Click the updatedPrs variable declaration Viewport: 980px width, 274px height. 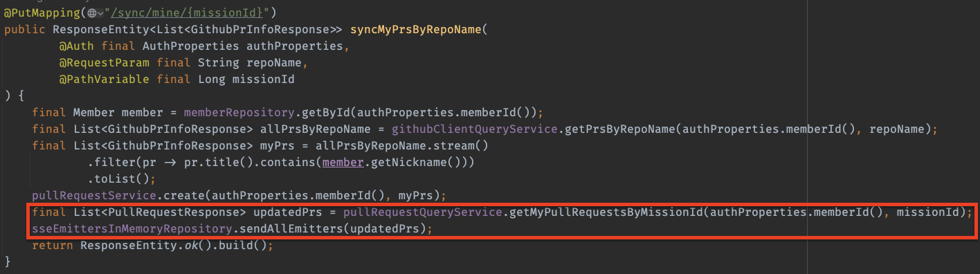click(x=291, y=212)
